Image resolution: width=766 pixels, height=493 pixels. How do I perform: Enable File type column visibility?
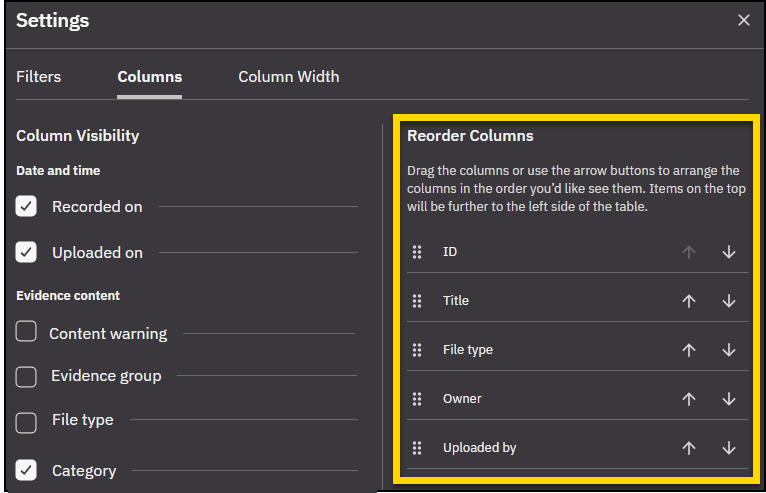pyautogui.click(x=27, y=421)
